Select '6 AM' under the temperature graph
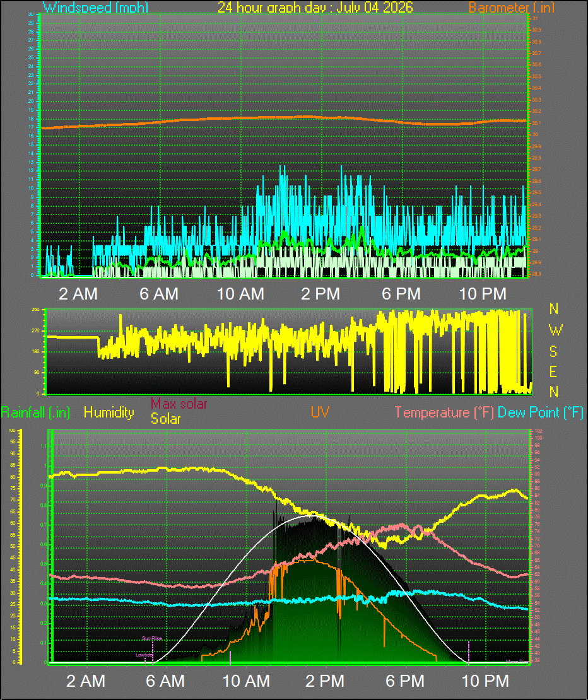 [165, 681]
